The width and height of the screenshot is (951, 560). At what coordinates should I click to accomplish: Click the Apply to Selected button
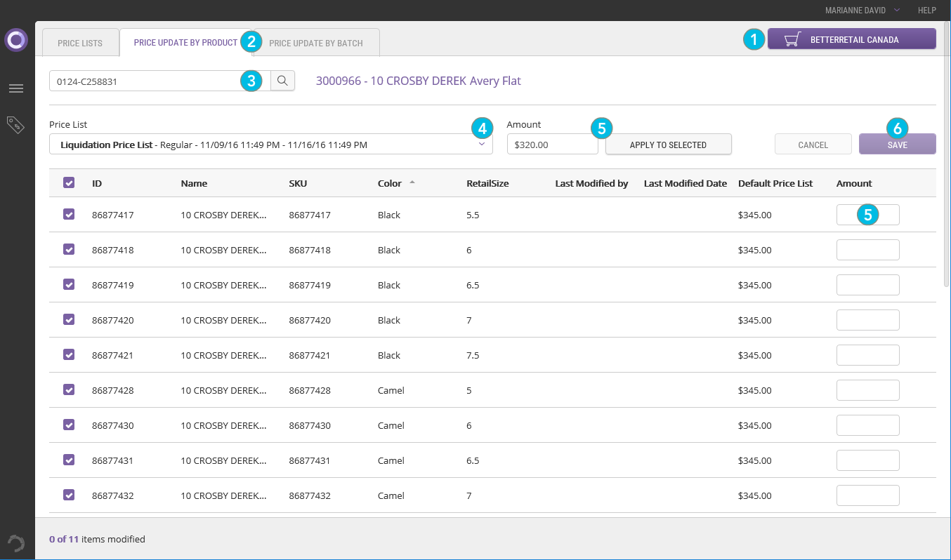(668, 145)
